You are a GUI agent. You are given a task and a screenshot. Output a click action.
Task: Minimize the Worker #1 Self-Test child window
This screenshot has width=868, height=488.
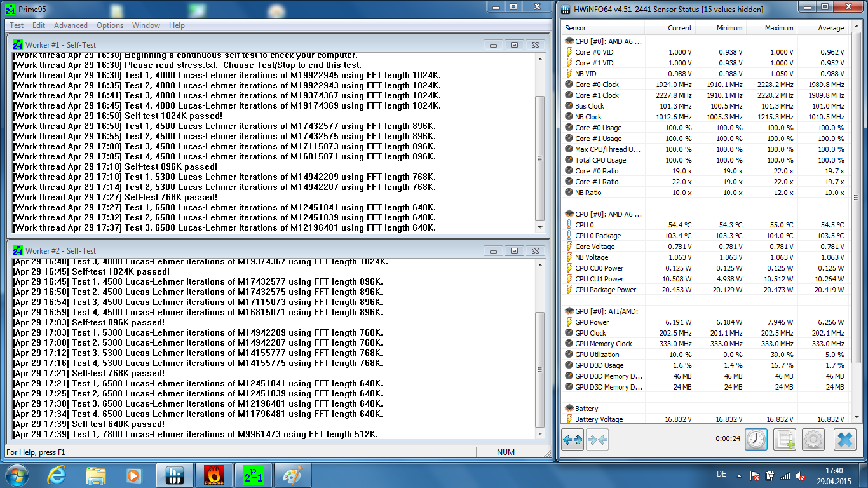tap(493, 44)
